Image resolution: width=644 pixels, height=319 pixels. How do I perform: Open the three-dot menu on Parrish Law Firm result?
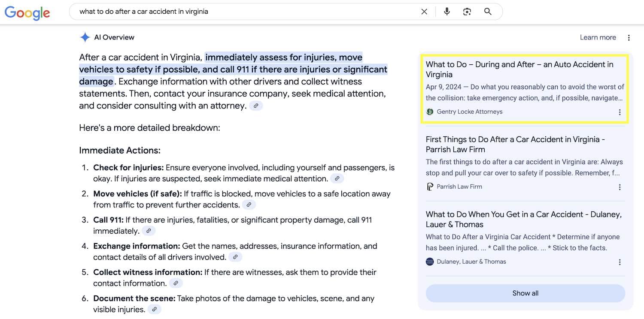[x=620, y=187]
